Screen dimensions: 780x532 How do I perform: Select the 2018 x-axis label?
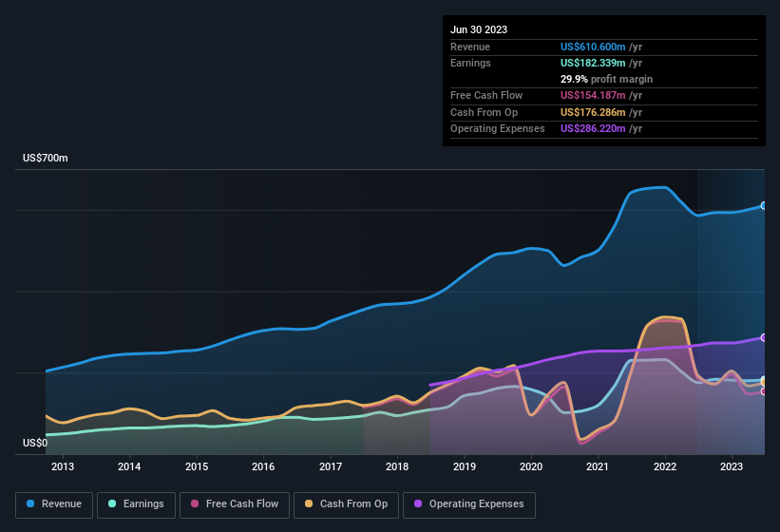point(397,466)
